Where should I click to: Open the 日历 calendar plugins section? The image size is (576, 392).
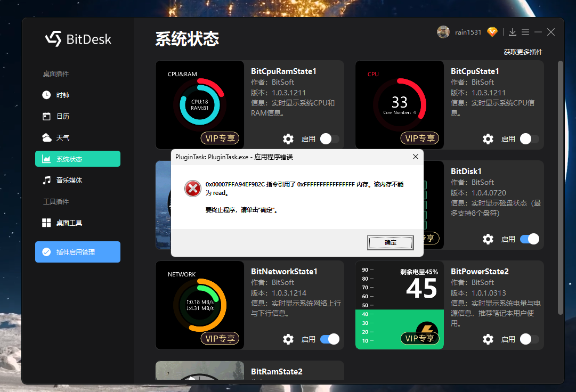(77, 116)
